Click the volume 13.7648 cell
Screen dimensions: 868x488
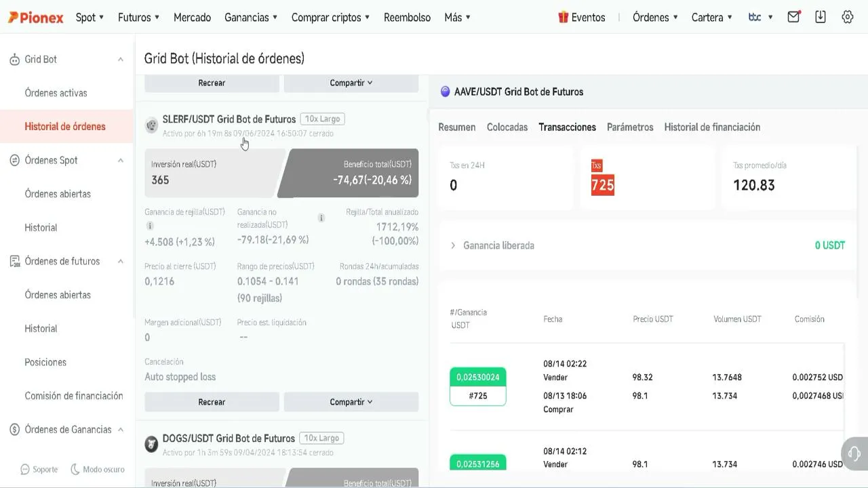(x=727, y=378)
